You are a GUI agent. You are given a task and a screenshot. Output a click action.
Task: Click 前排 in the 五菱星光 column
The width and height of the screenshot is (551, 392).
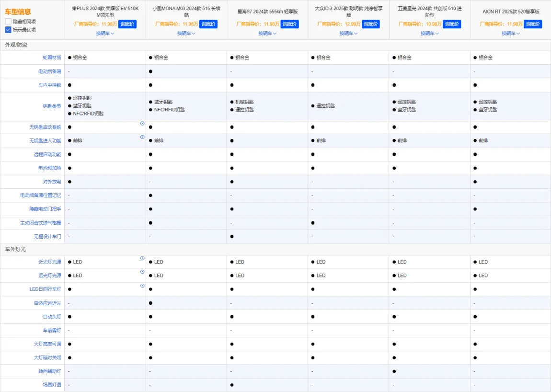tap(402, 140)
